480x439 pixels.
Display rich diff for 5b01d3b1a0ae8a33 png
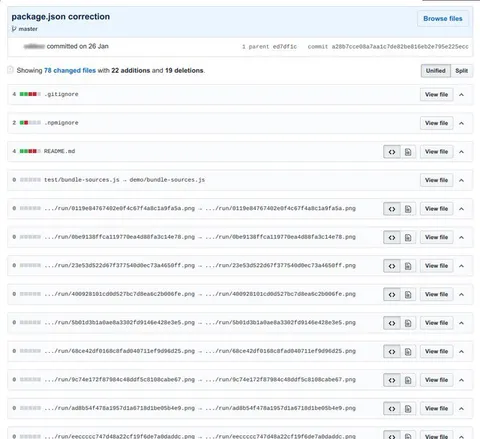point(408,323)
